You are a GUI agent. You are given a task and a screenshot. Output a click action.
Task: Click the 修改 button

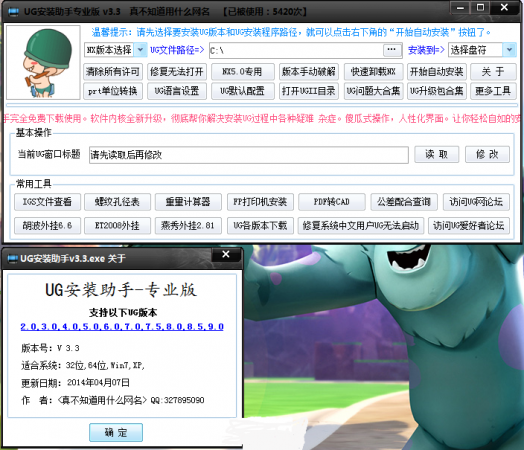[x=487, y=154]
